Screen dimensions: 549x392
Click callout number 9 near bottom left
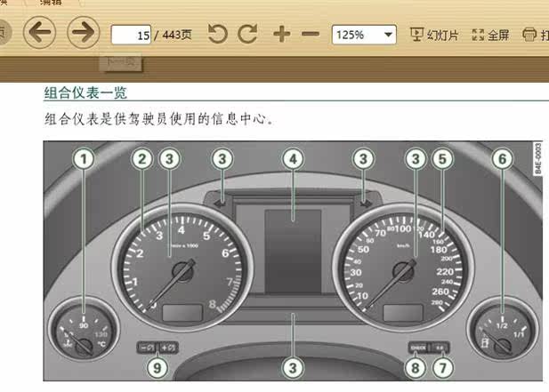157,368
